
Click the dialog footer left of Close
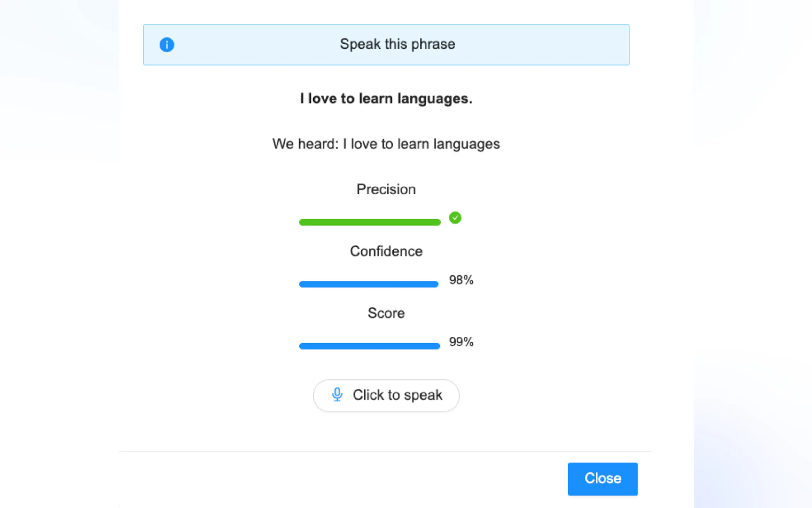pos(336,479)
